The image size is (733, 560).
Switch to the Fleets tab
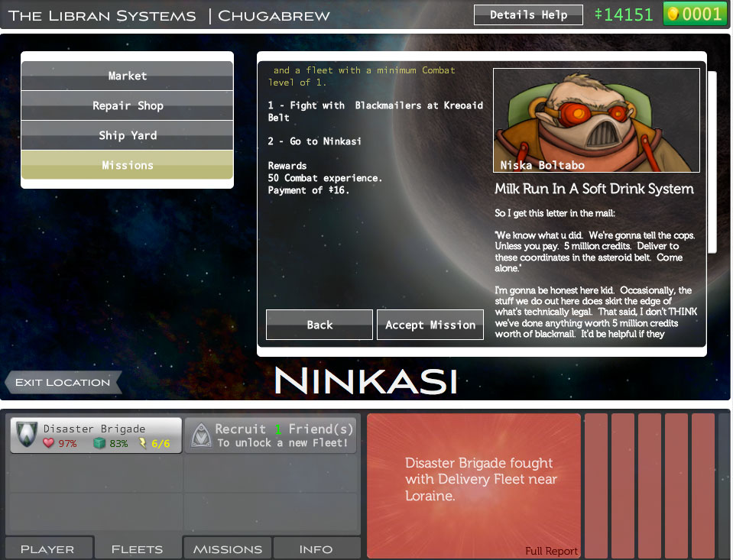[137, 549]
